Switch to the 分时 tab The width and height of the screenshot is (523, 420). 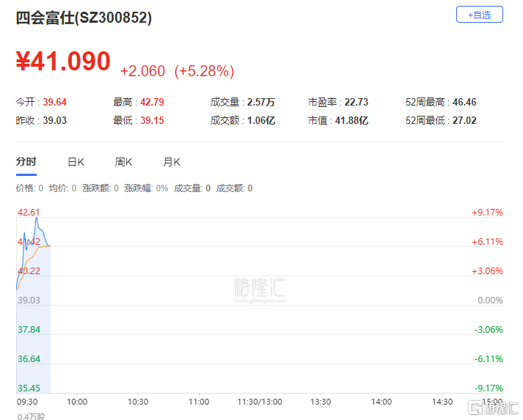point(26,162)
